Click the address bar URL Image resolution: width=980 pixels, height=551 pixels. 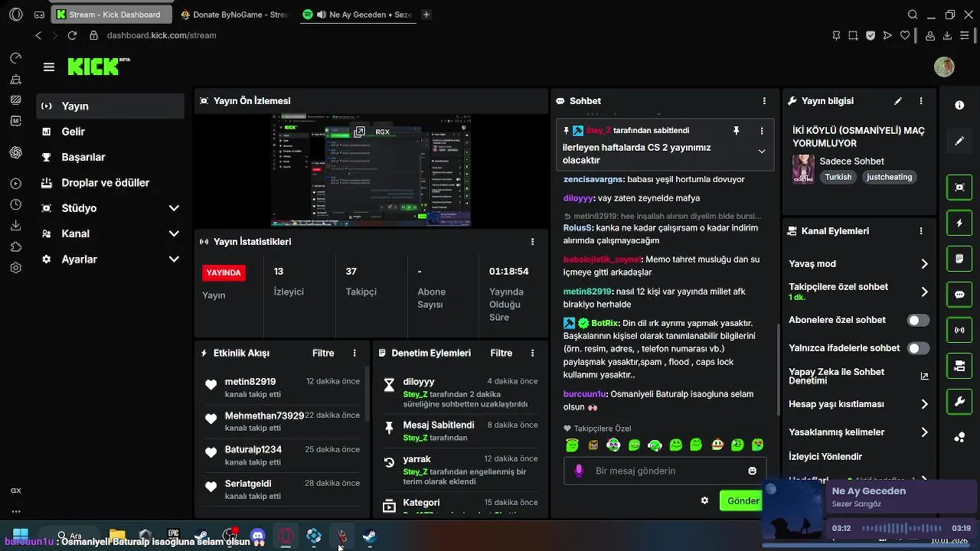point(162,35)
